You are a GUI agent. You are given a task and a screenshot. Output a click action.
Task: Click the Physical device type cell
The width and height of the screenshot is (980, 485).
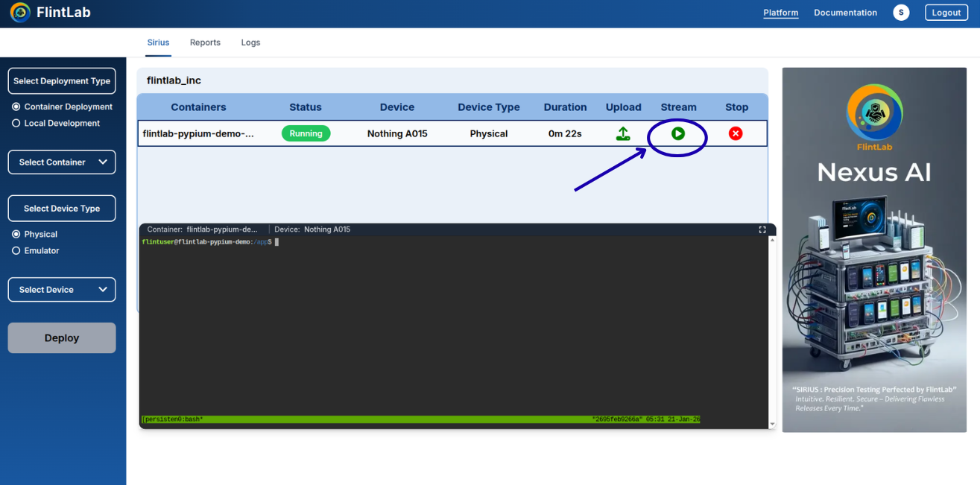click(x=489, y=134)
